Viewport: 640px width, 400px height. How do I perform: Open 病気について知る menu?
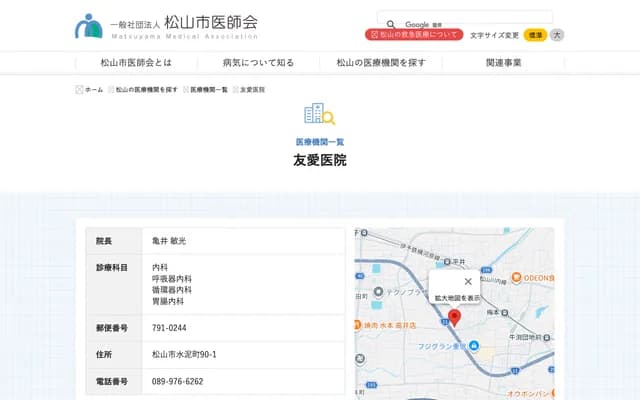click(258, 62)
